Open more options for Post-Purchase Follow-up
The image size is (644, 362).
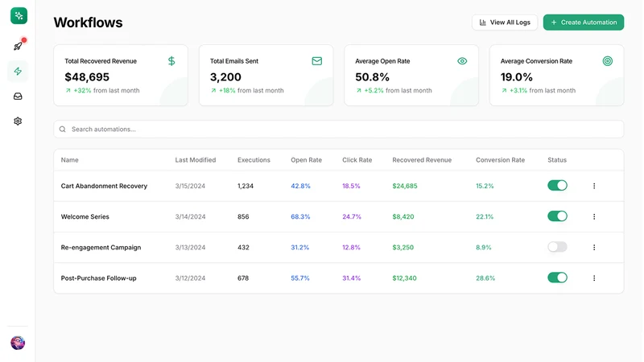[x=594, y=278]
